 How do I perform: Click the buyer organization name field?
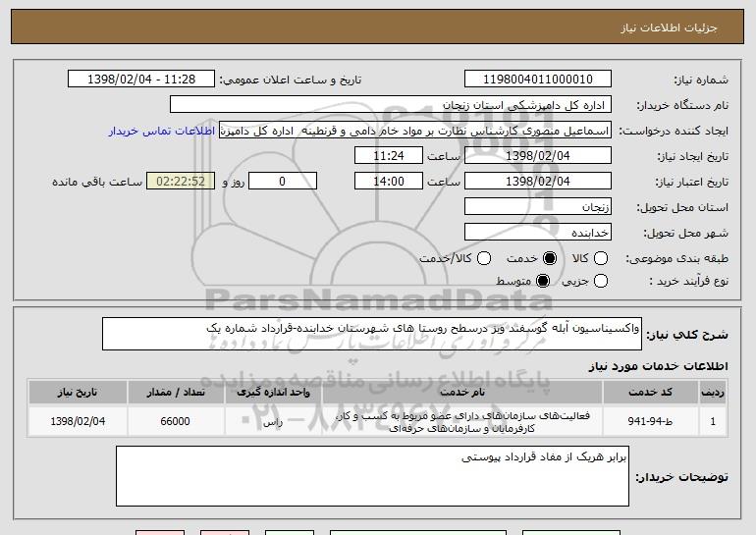click(x=391, y=105)
